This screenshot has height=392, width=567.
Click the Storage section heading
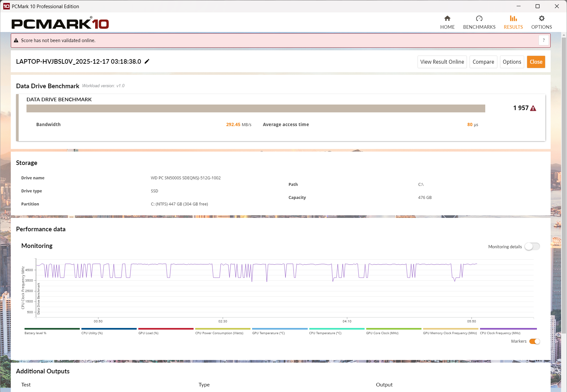pyautogui.click(x=26, y=163)
